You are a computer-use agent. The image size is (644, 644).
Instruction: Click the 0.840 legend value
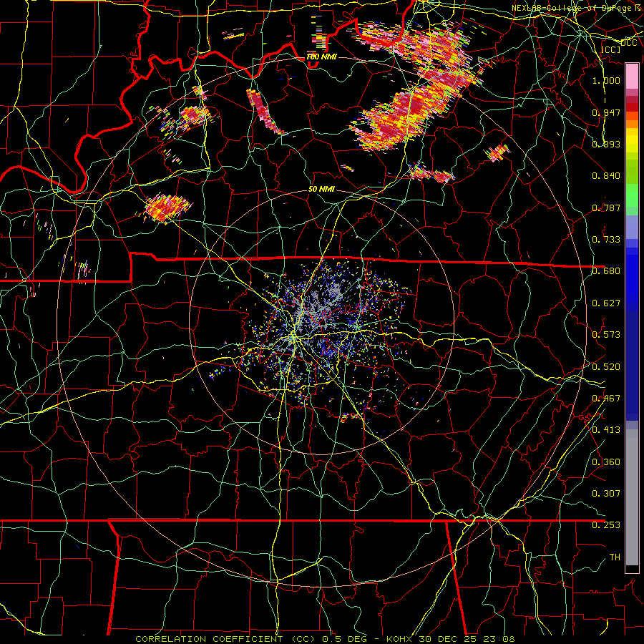pyautogui.click(x=606, y=175)
